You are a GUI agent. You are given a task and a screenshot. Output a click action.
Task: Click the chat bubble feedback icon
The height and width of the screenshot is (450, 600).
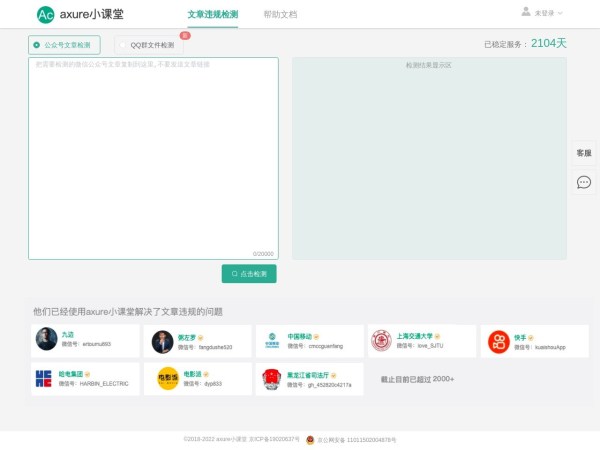click(x=584, y=182)
